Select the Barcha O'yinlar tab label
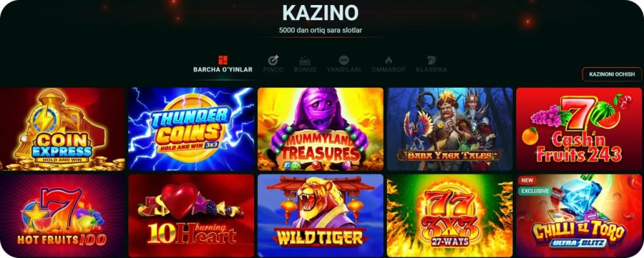The height and width of the screenshot is (258, 644). click(x=223, y=70)
